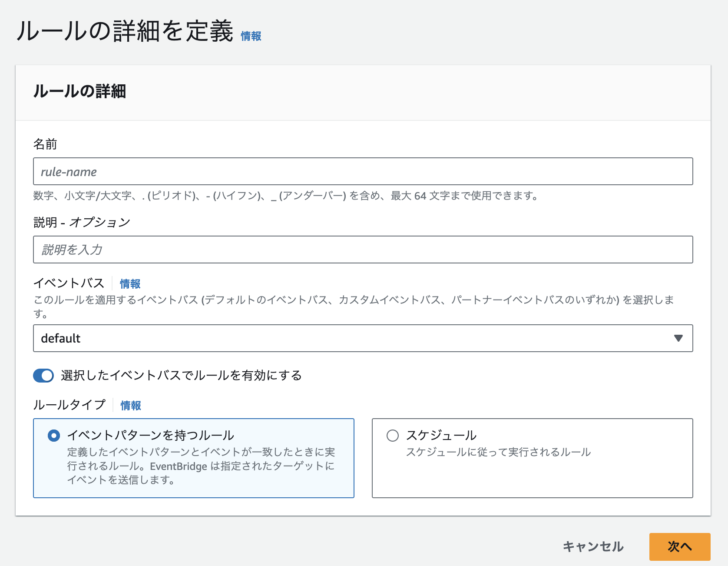Disable 選択したイベントバスでルールを有効にする toggle
728x566 pixels.
pyautogui.click(x=43, y=376)
